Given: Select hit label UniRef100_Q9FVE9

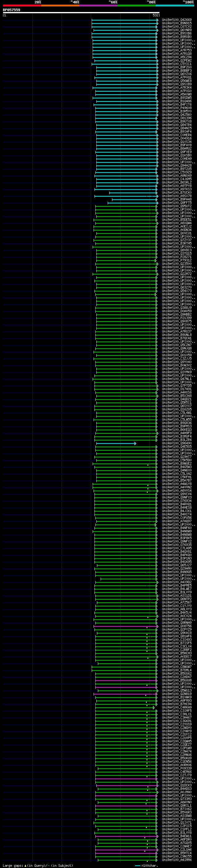Looking at the screenshot, I should 176,152.
